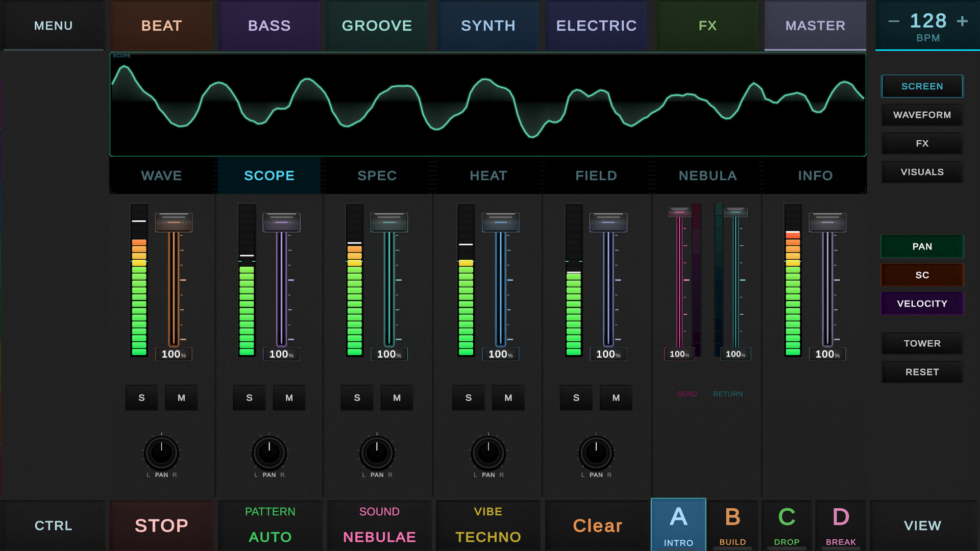This screenshot has height=551, width=980.
Task: Mute the first (orange) channel
Action: pos(181,398)
